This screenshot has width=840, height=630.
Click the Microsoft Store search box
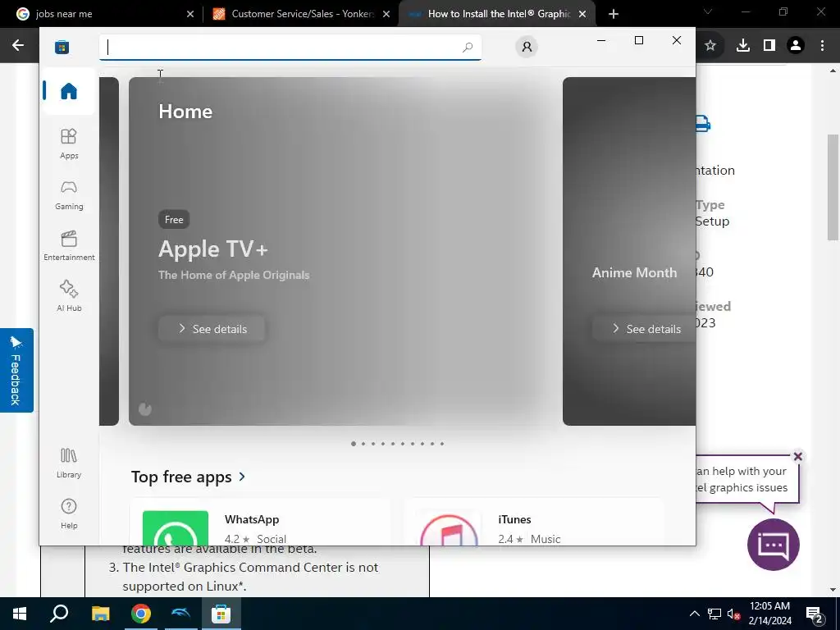pos(290,47)
